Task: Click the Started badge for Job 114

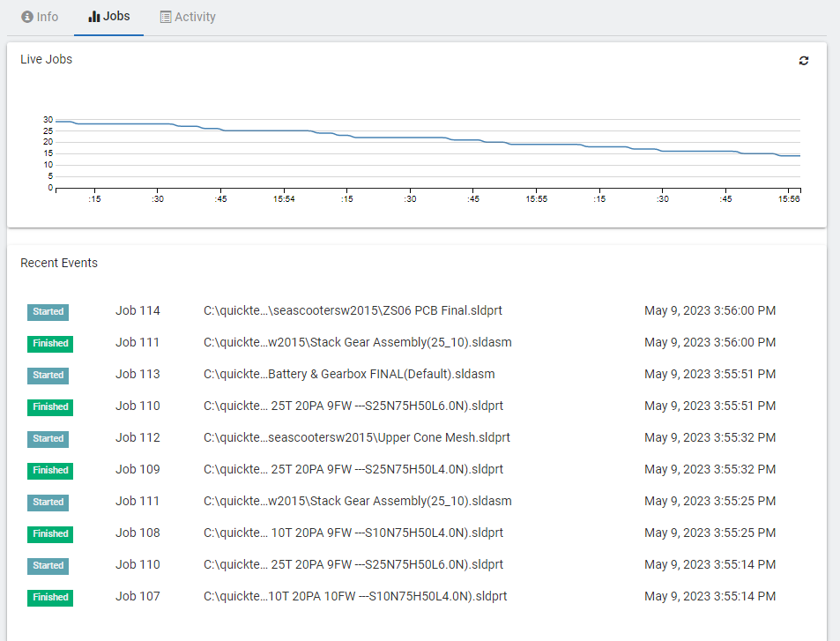Action: click(x=48, y=311)
